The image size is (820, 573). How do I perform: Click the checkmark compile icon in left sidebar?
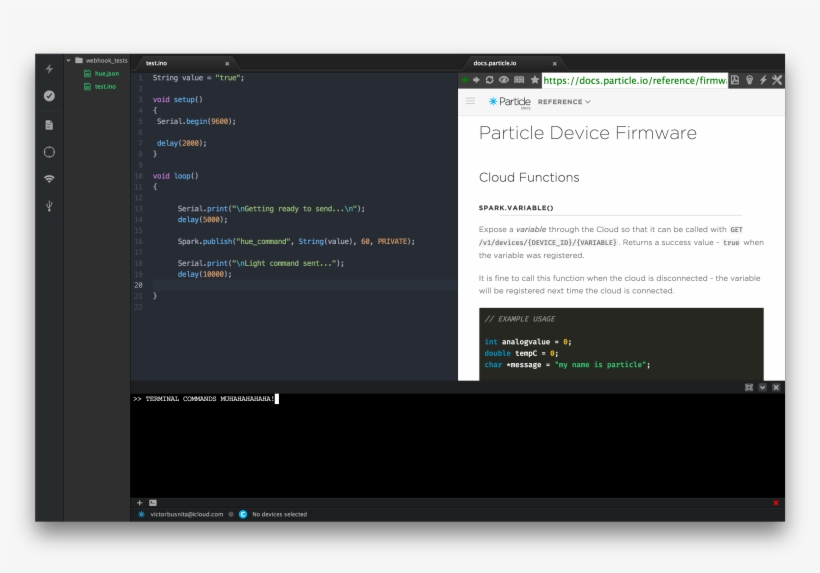(49, 96)
